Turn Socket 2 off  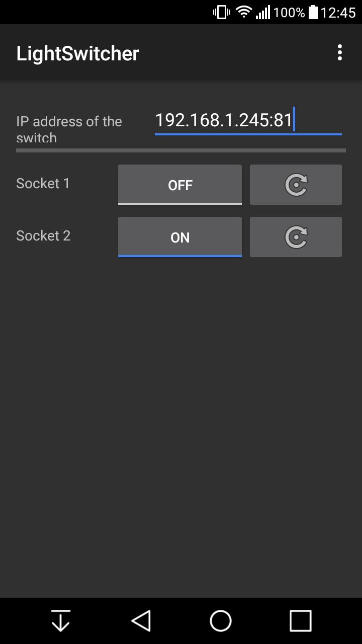coord(179,237)
